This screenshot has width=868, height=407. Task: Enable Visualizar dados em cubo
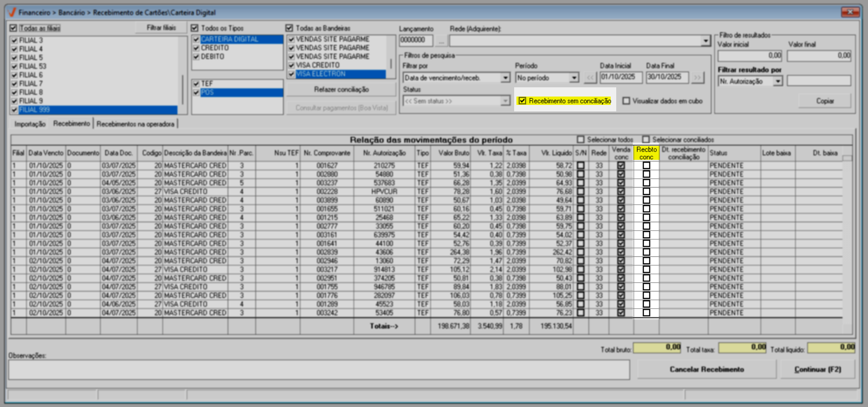tap(626, 101)
